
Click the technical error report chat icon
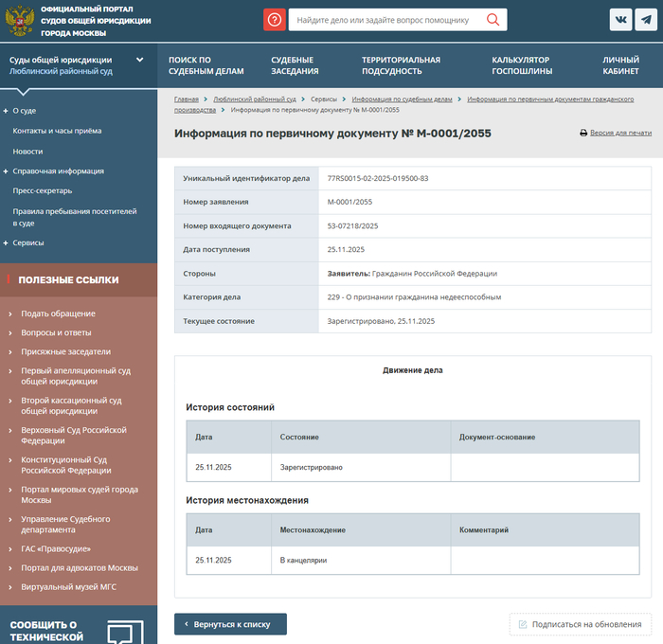pyautogui.click(x=125, y=632)
